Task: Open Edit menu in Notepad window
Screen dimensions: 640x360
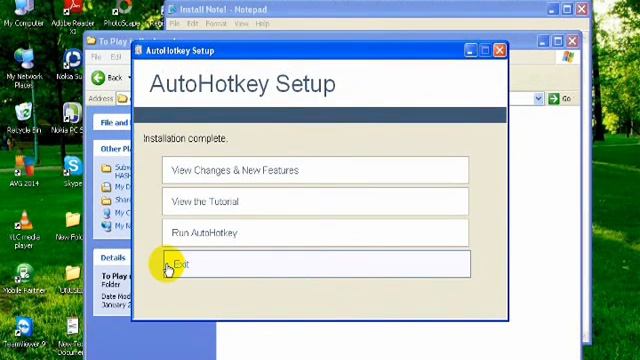Action: pos(192,24)
